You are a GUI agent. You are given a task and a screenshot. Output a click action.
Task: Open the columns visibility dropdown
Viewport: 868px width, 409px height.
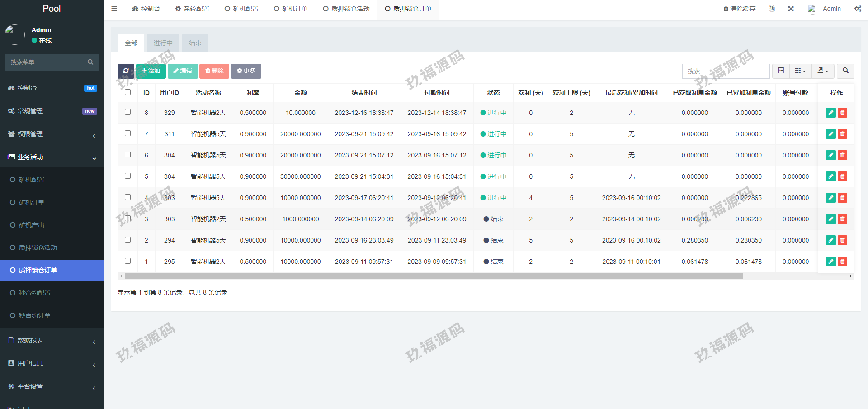point(800,71)
